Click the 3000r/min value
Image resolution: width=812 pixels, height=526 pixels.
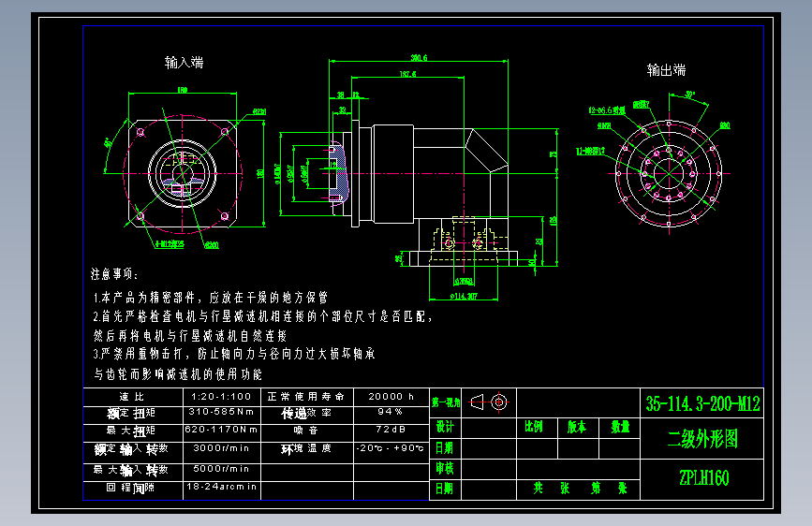221,448
